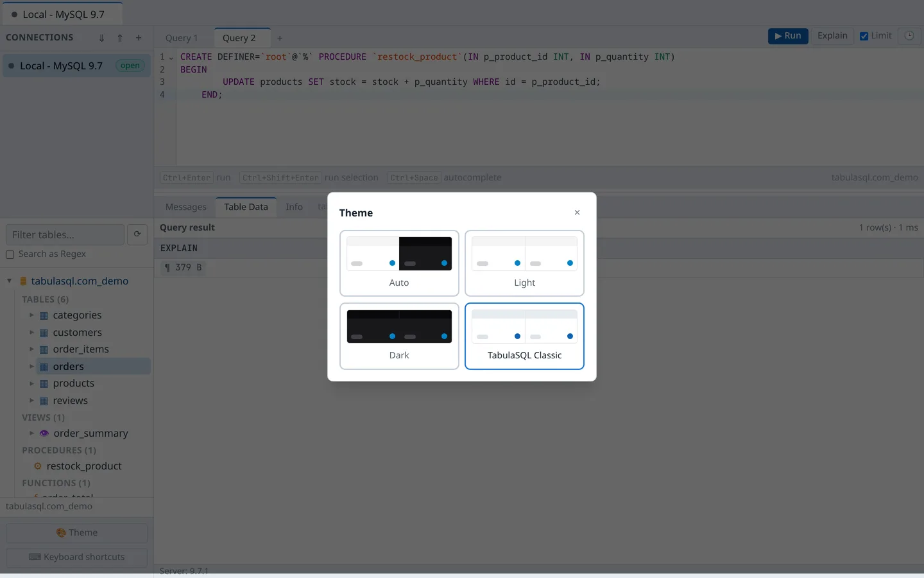Expand the orders table
The width and height of the screenshot is (924, 578).
pyautogui.click(x=31, y=366)
